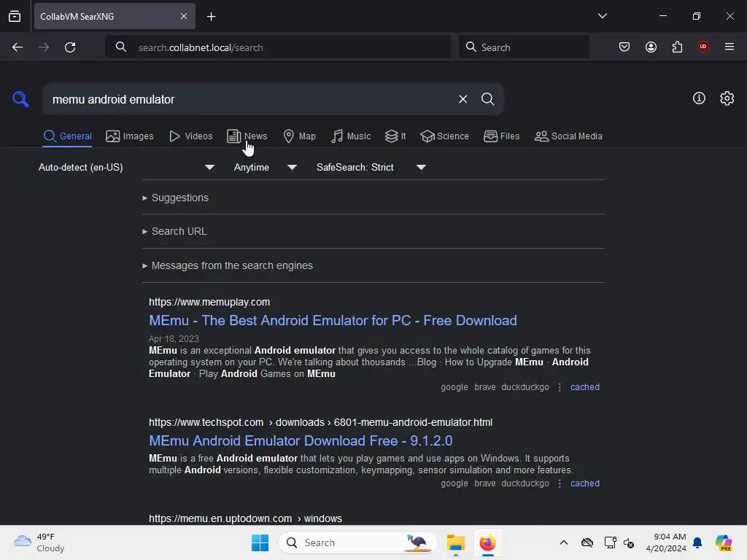Open the Pocket save icon
The height and width of the screenshot is (560, 747).
624,47
